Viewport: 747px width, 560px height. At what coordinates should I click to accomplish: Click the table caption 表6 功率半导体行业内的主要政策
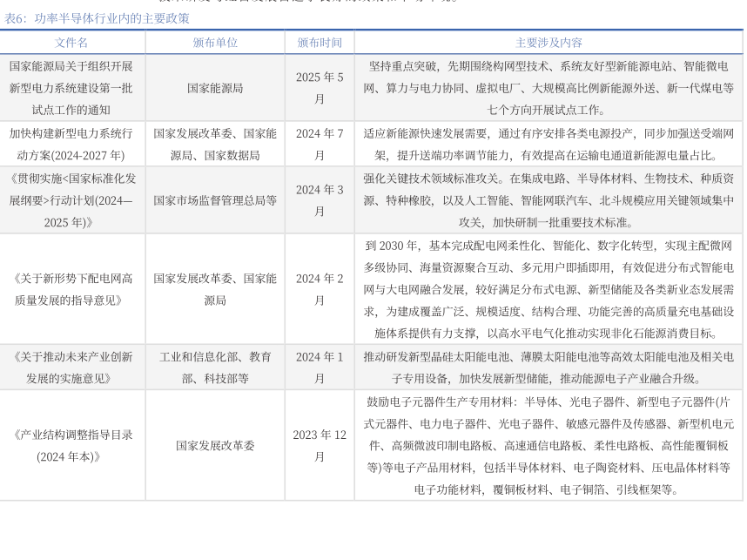pyautogui.click(x=97, y=18)
